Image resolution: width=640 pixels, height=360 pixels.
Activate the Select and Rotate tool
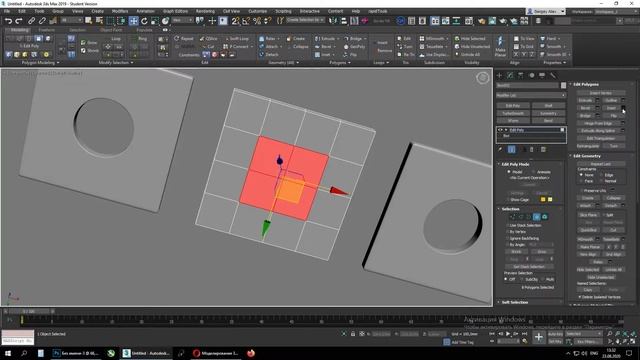(x=144, y=21)
